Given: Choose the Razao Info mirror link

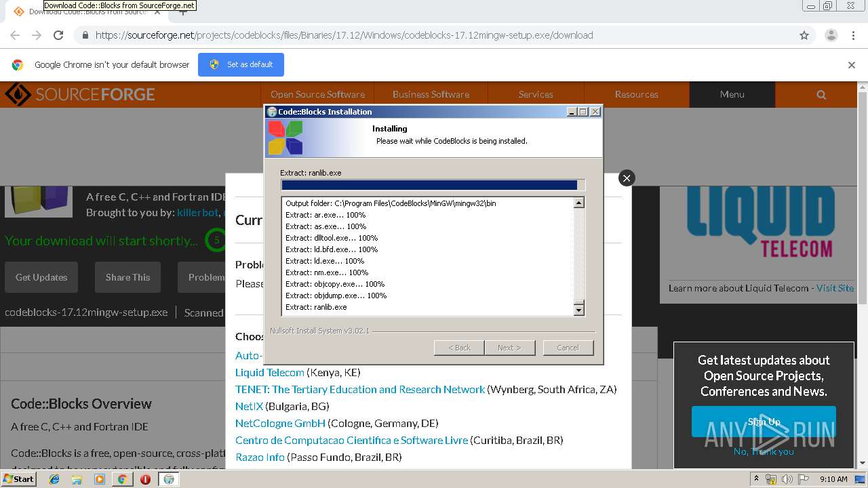Looking at the screenshot, I should pos(260,457).
